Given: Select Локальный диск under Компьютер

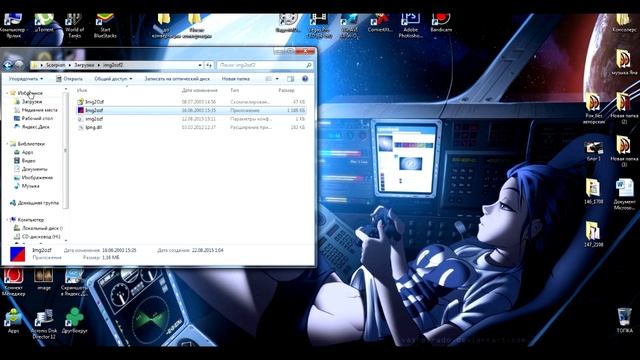Looking at the screenshot, I should coord(38,228).
